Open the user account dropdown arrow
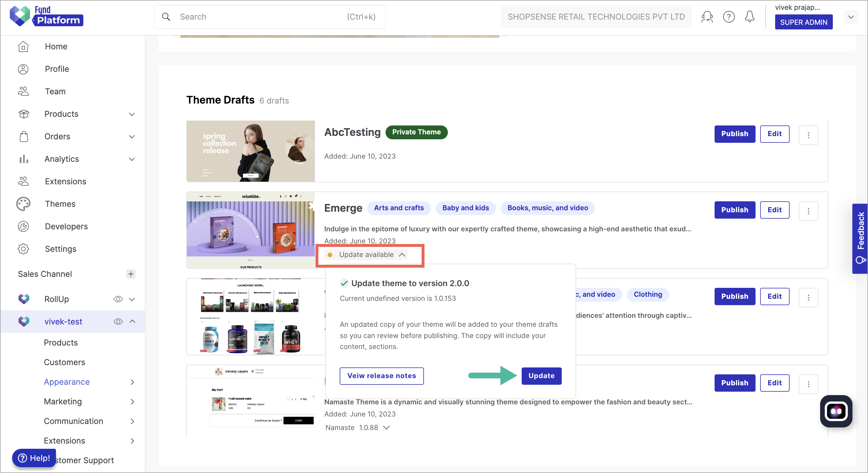868x473 pixels. pos(851,17)
